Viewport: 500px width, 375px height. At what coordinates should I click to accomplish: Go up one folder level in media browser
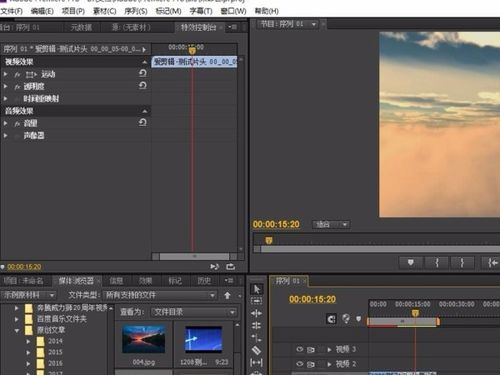tap(227, 295)
